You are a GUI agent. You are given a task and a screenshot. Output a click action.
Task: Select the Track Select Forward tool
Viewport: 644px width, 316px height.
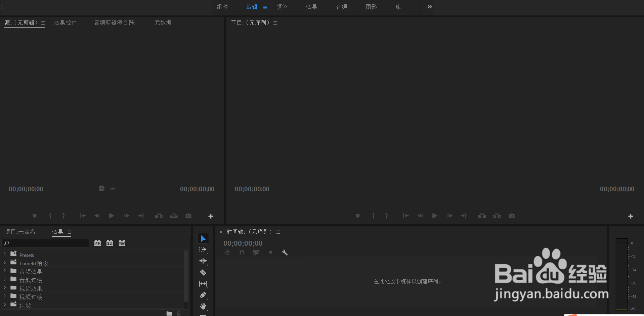pyautogui.click(x=203, y=249)
